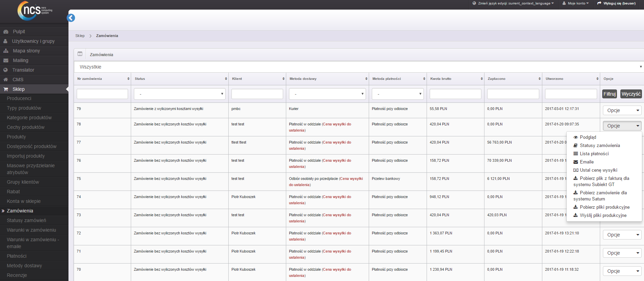
Task: Click the blue sidebar collapse arrow icon
Action: tap(71, 18)
